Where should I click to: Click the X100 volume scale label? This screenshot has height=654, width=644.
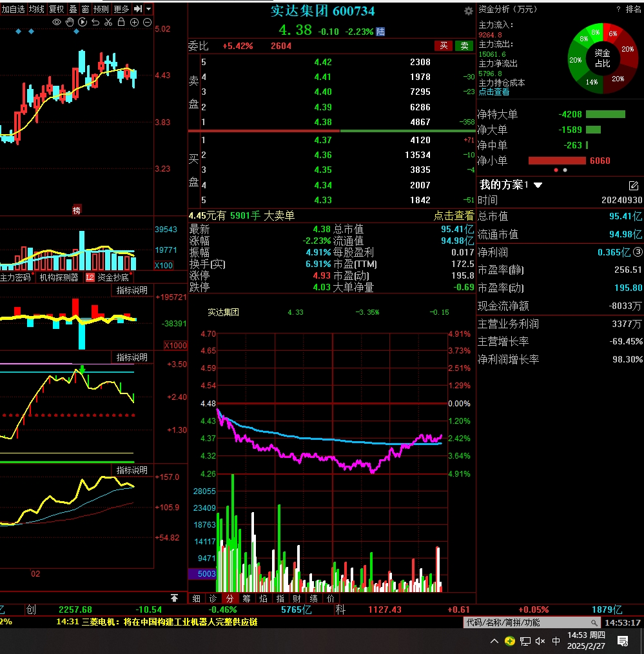coord(163,265)
